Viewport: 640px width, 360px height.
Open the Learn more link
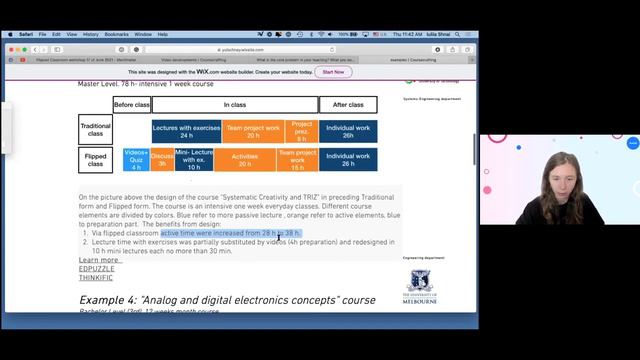click(99, 260)
